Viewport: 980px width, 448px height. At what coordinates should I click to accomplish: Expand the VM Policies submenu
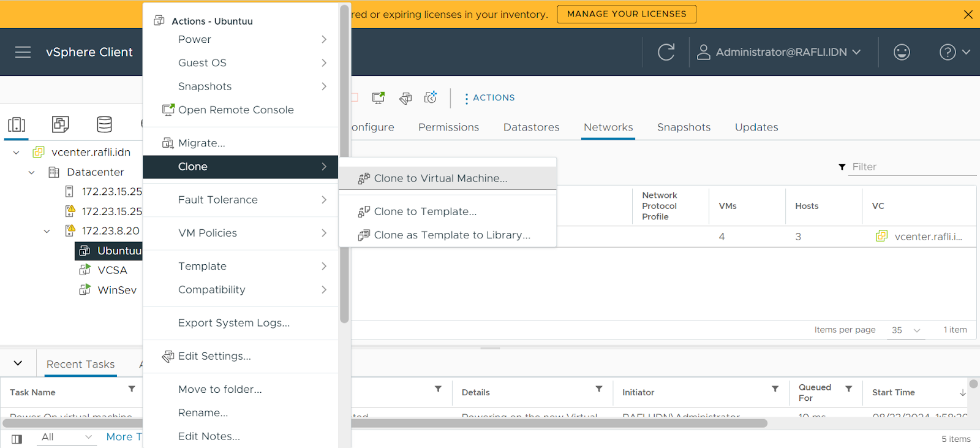(240, 233)
